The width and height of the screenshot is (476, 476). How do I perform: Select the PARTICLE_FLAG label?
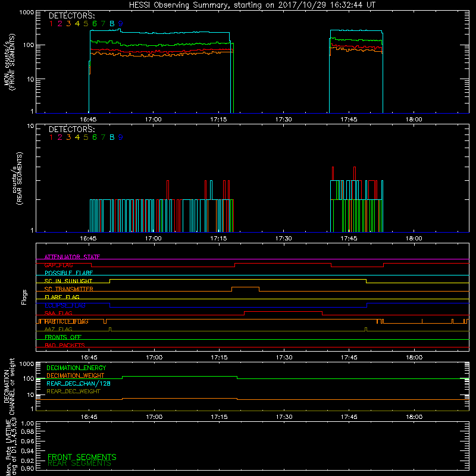click(x=67, y=321)
